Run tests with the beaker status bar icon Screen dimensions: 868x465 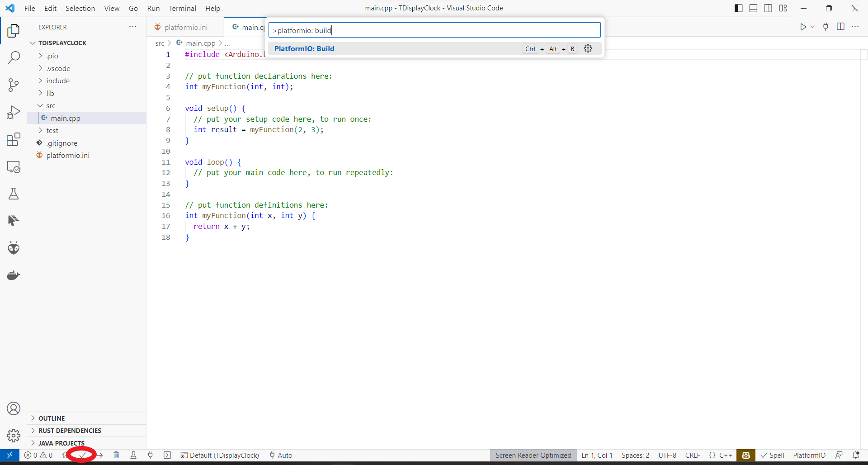point(133,456)
